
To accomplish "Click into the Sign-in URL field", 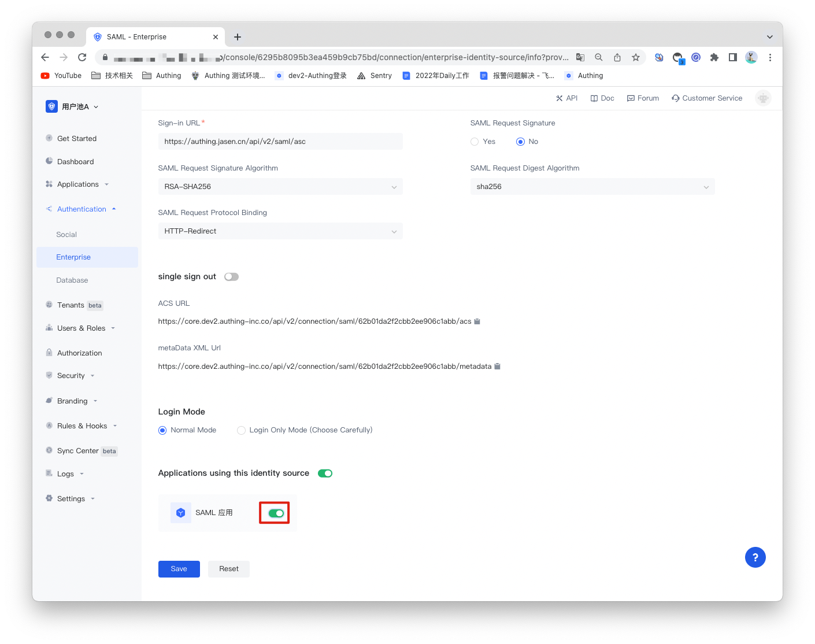I will point(280,142).
